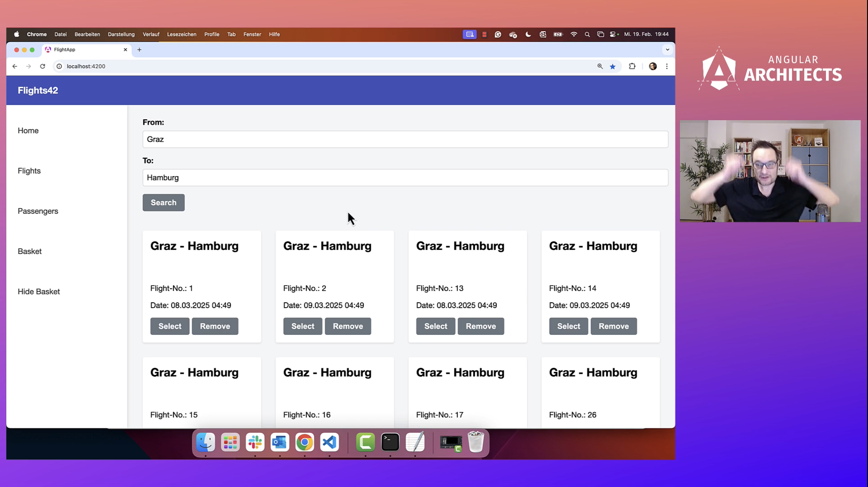This screenshot has height=487, width=868.
Task: Open Chrome three-dot menu
Action: click(x=667, y=66)
